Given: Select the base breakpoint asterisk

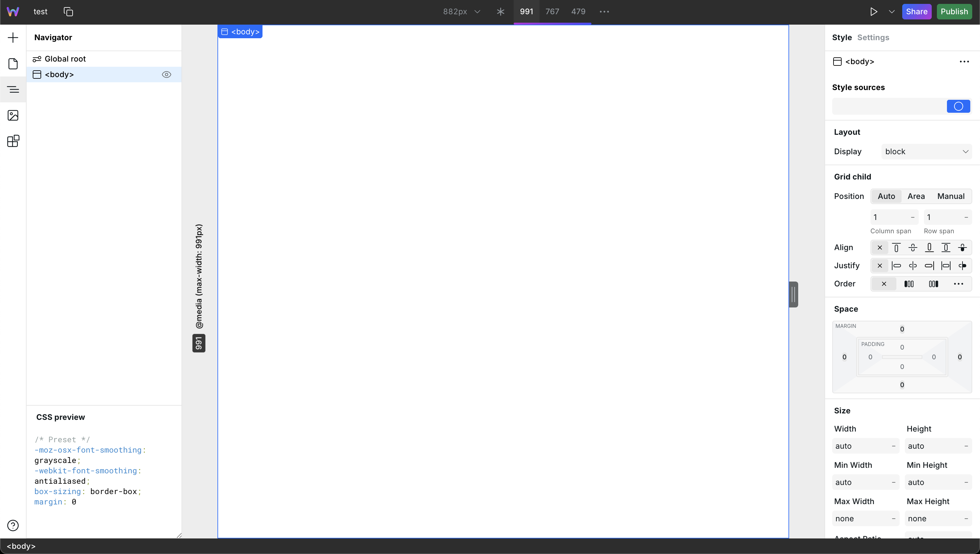Looking at the screenshot, I should 500,12.
